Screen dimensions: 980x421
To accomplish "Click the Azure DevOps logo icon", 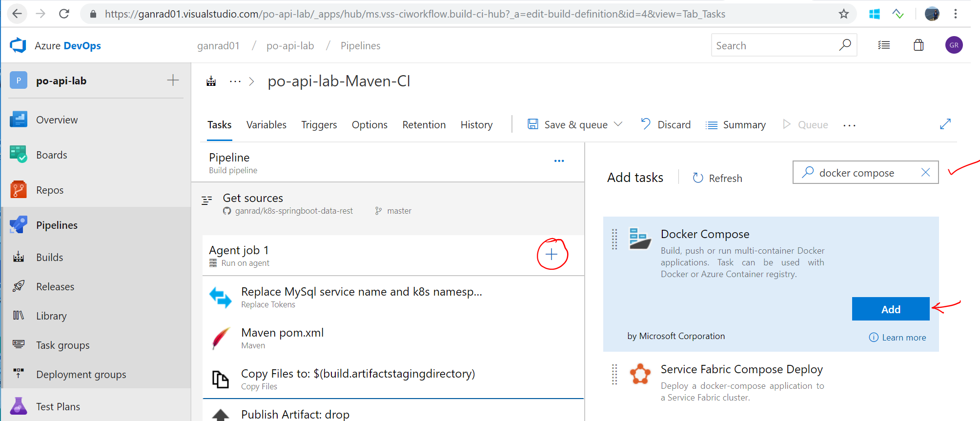I will tap(18, 45).
